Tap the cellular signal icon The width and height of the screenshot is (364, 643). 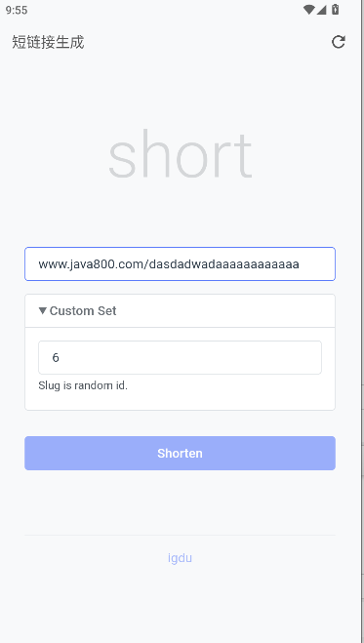click(321, 10)
